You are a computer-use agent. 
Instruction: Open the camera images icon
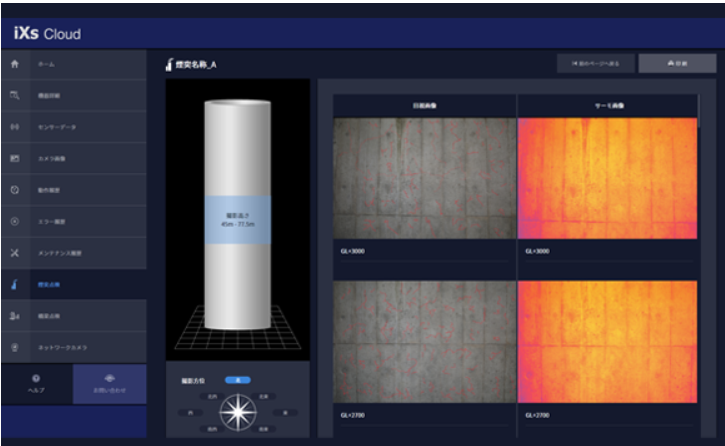[14, 159]
